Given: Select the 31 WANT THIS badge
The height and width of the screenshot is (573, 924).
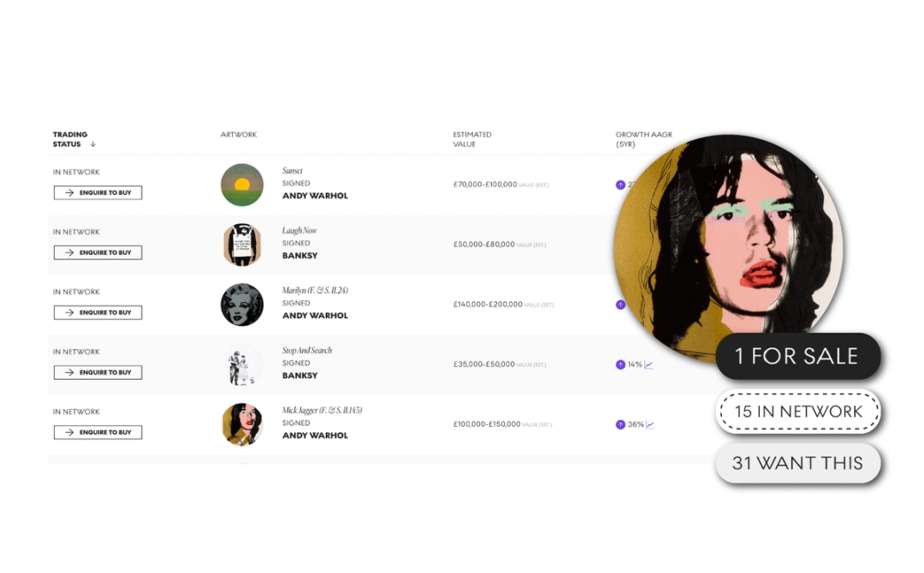Looking at the screenshot, I should pos(798,464).
